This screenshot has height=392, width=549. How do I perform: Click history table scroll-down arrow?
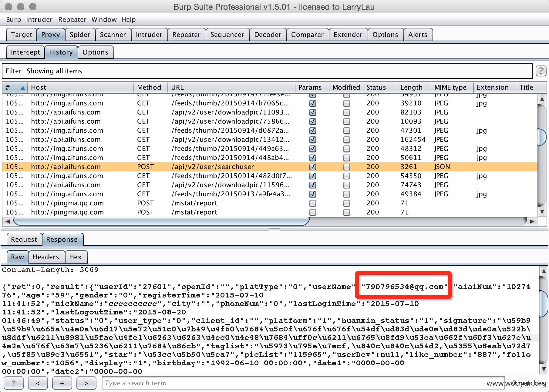pos(542,211)
